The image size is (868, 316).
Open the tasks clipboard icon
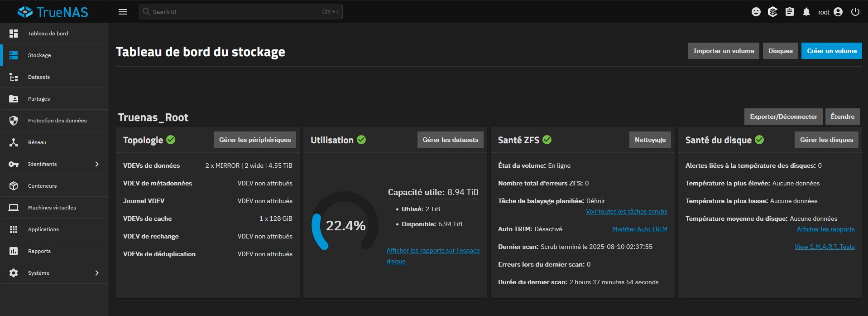(x=789, y=12)
